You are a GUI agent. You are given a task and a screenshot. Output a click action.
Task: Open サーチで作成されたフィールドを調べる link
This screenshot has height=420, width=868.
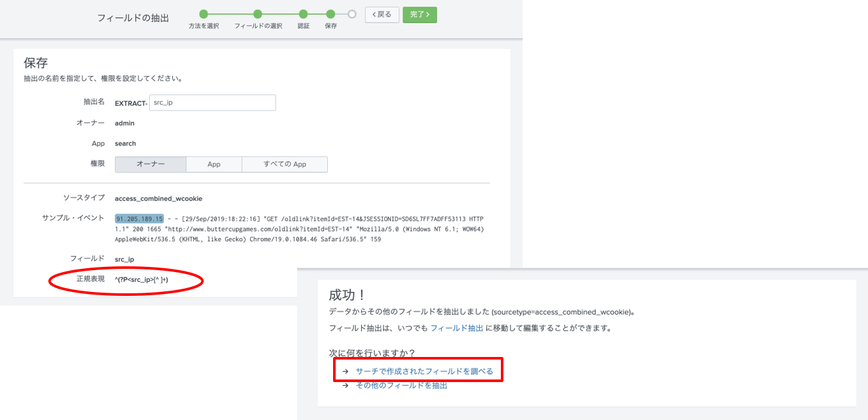[424, 371]
